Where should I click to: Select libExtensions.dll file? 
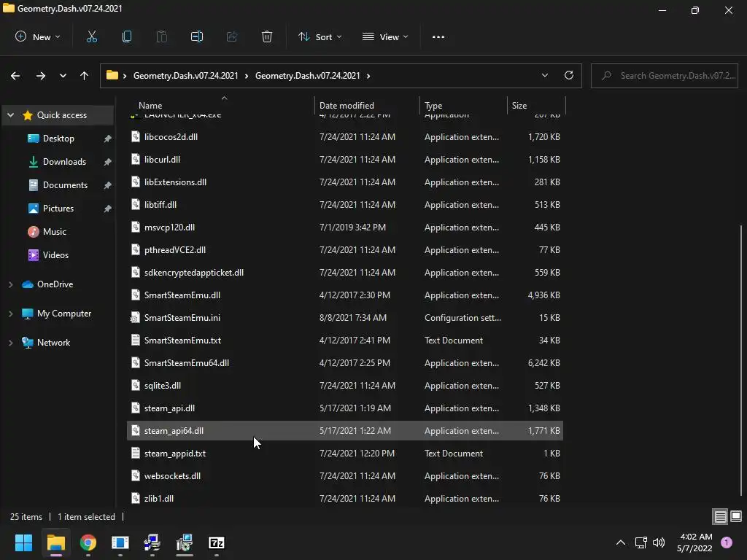coord(345,182)
